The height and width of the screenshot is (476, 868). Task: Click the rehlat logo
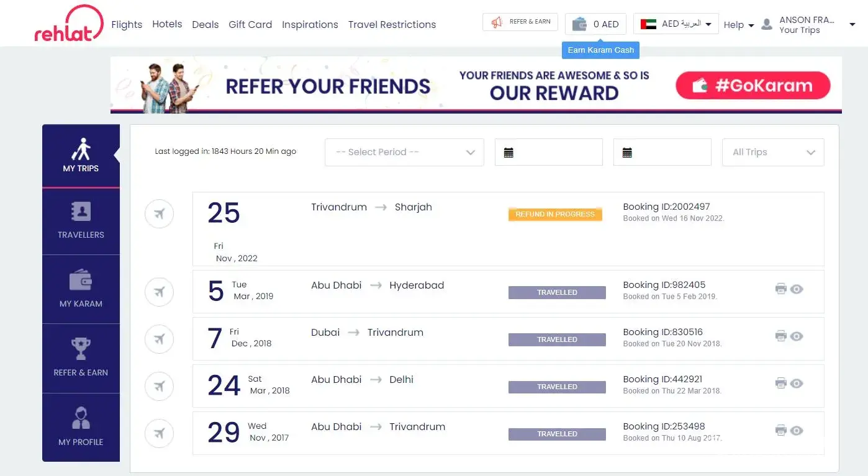tap(68, 24)
